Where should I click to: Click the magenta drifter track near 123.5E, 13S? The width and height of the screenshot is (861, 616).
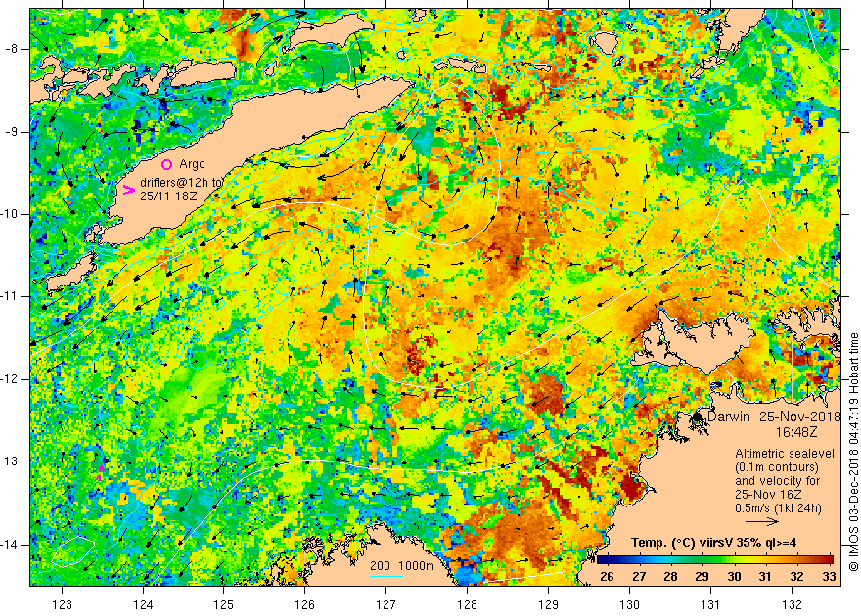(x=100, y=473)
